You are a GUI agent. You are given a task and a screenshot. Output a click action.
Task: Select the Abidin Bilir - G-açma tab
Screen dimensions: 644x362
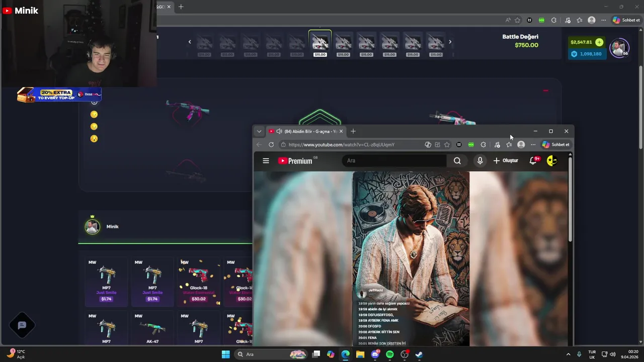pyautogui.click(x=306, y=131)
